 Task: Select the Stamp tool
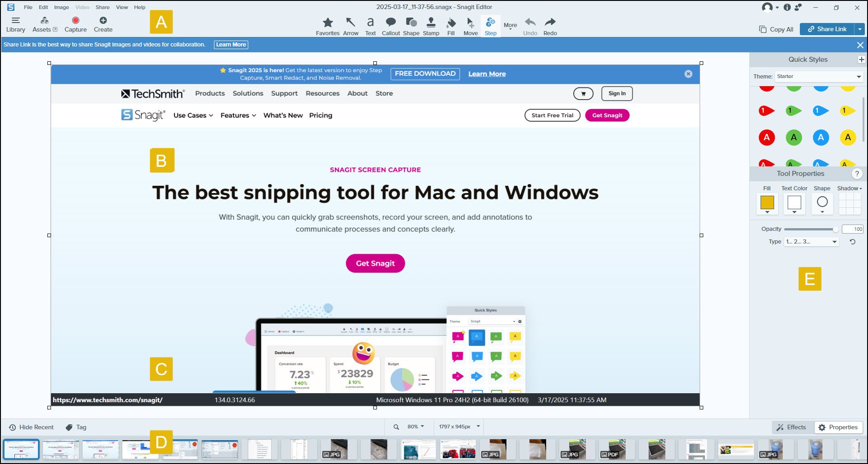pyautogui.click(x=431, y=26)
